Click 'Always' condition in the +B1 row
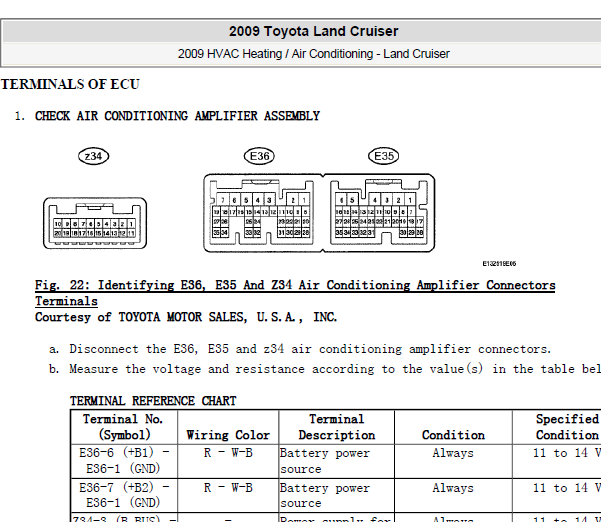 coord(453,453)
